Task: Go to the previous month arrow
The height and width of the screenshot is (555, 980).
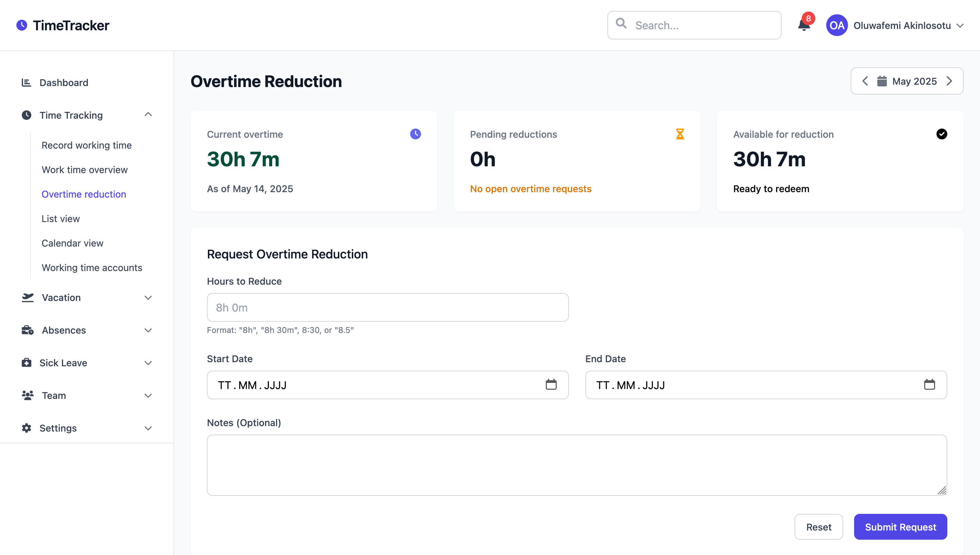Action: pos(865,81)
